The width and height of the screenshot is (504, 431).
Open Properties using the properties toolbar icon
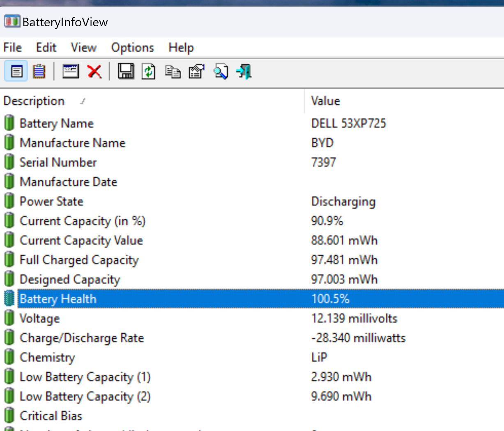(x=197, y=72)
